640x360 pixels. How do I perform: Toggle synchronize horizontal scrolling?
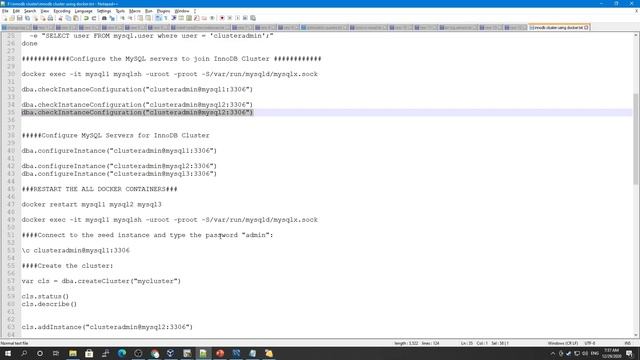(148, 18)
